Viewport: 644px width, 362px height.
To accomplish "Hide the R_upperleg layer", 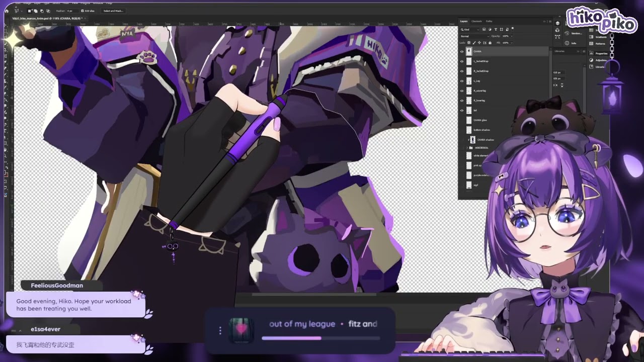I will [x=462, y=90].
